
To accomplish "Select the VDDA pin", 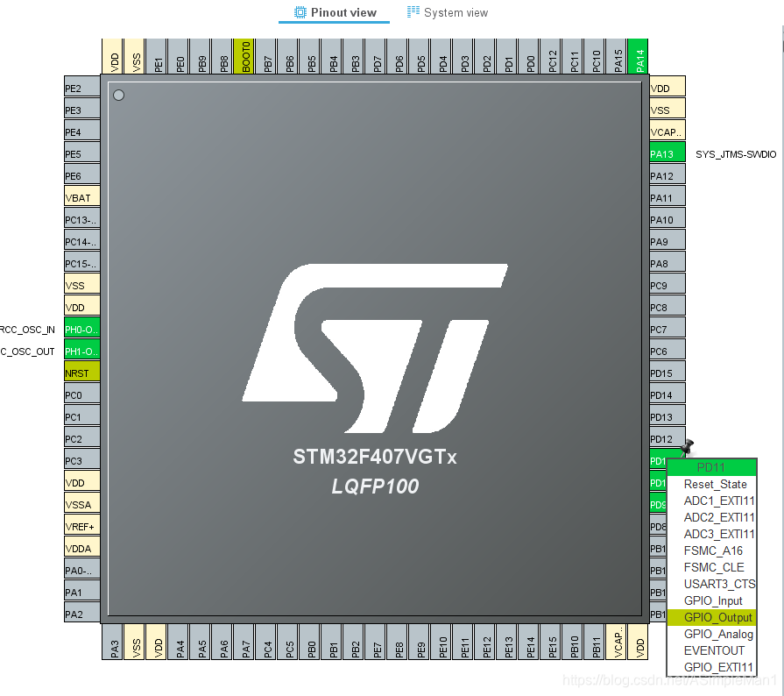I will point(82,547).
